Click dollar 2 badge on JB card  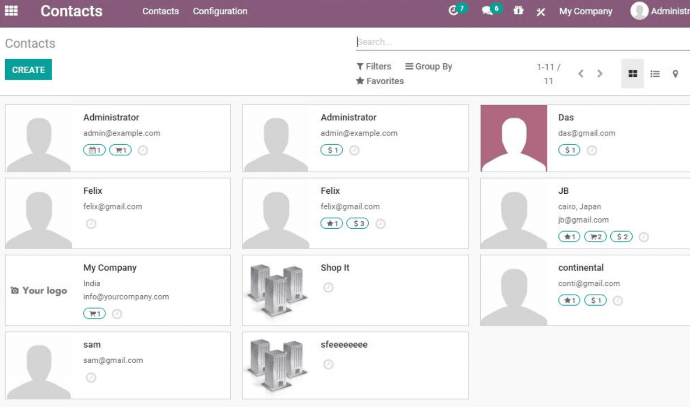coord(621,237)
